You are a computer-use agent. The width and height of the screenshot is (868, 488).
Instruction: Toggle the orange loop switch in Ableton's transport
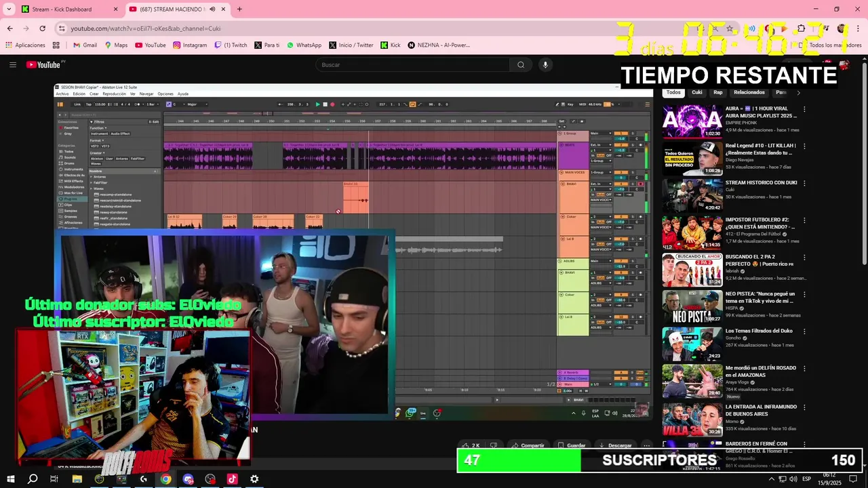412,104
